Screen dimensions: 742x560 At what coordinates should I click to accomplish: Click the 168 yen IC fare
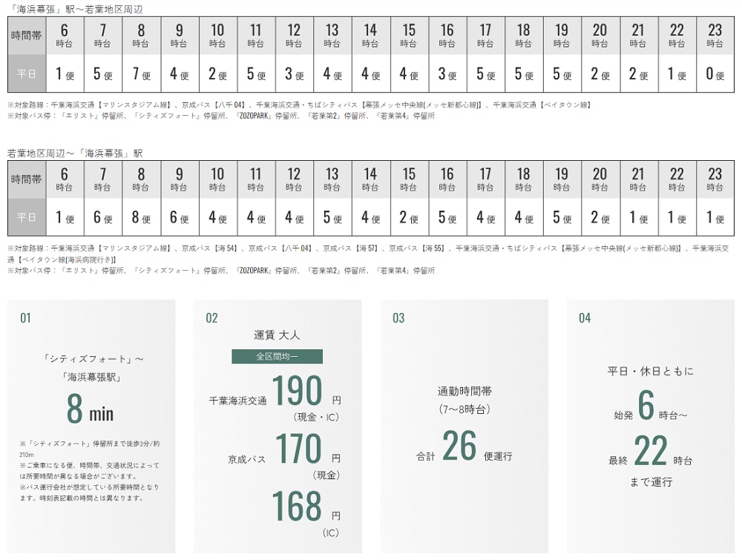click(297, 506)
